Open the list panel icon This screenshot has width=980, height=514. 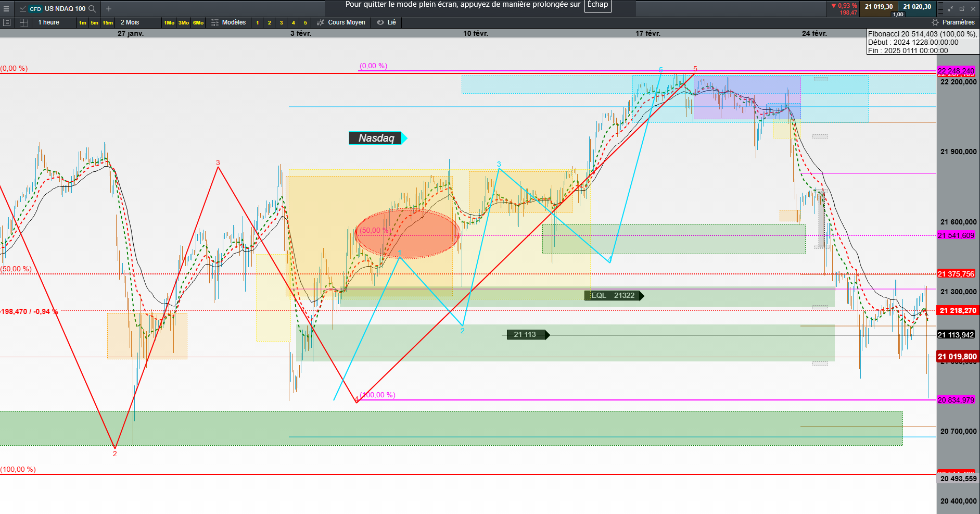pos(7,22)
